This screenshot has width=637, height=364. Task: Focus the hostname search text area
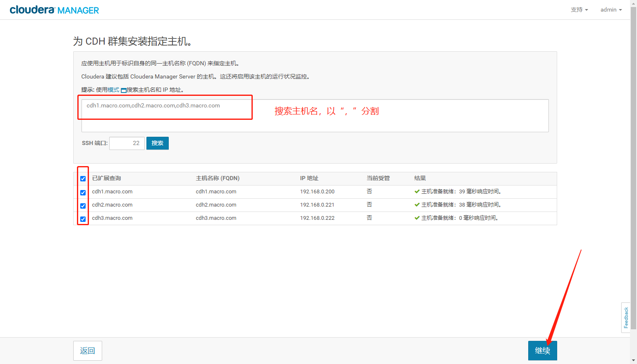click(x=315, y=116)
